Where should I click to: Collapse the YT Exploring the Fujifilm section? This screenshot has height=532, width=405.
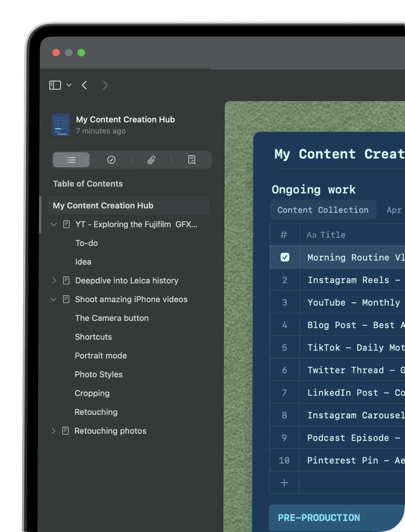click(54, 224)
